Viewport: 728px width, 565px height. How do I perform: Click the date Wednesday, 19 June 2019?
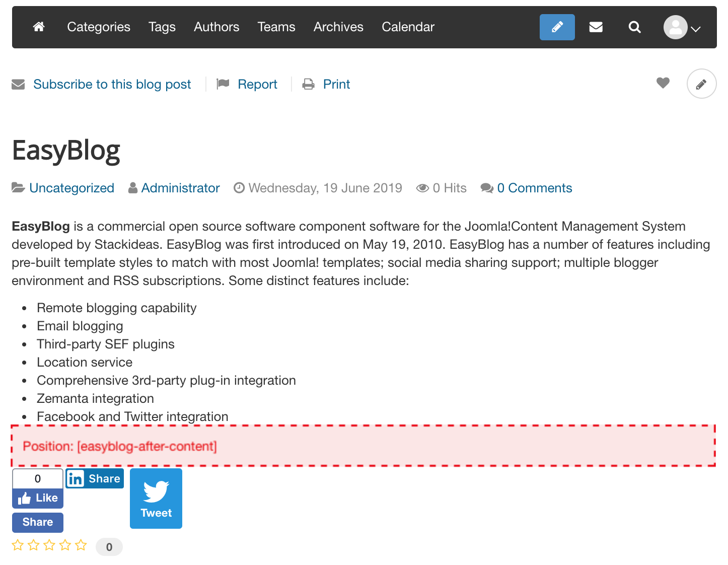pyautogui.click(x=325, y=188)
